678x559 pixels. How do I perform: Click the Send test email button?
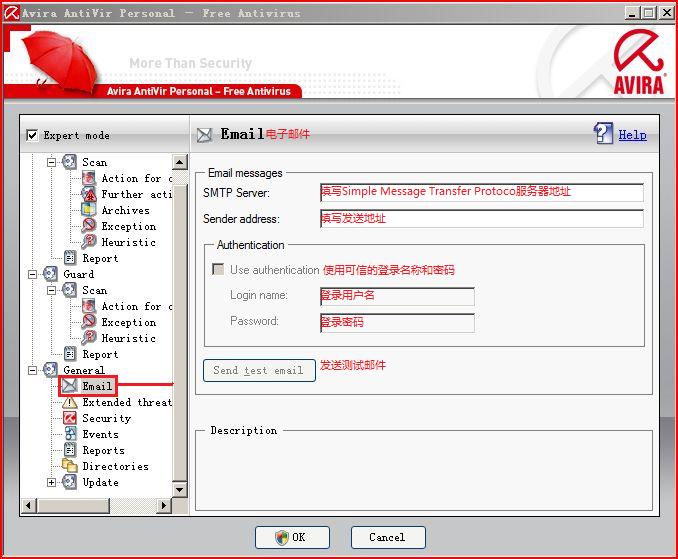pyautogui.click(x=259, y=371)
